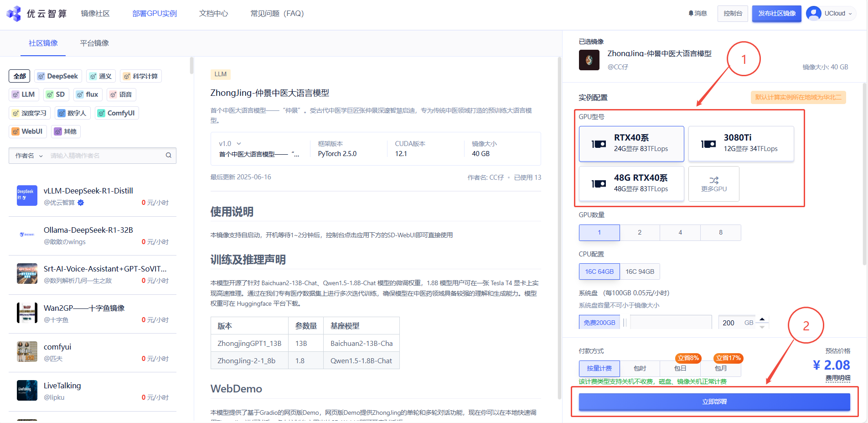868x423 pixels.
Task: Click the system disk slider track
Action: (x=671, y=323)
